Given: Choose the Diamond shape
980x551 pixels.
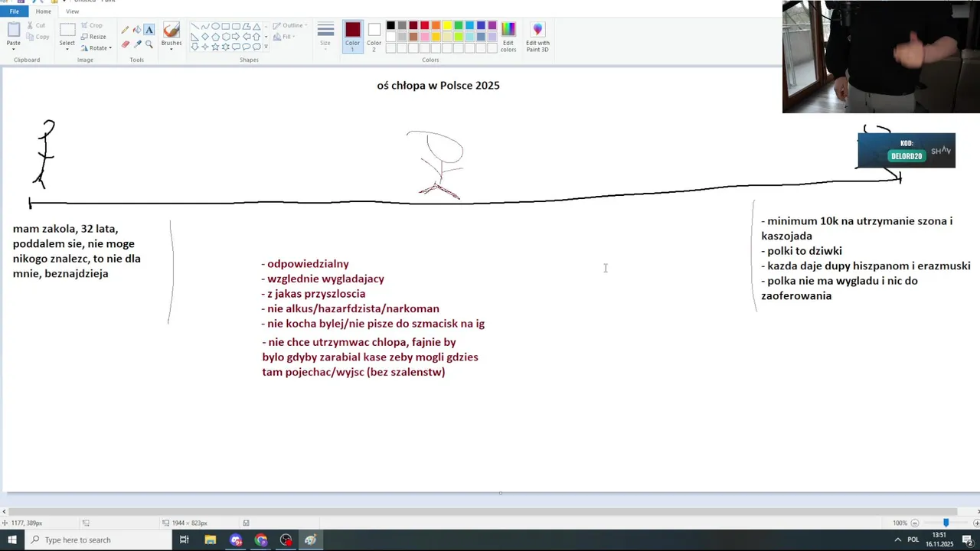Looking at the screenshot, I should 205,36.
